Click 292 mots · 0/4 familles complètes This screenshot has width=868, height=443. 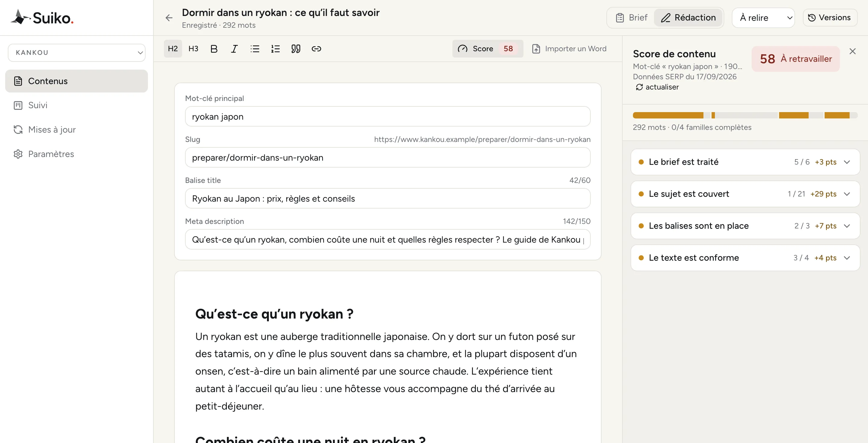(x=692, y=127)
